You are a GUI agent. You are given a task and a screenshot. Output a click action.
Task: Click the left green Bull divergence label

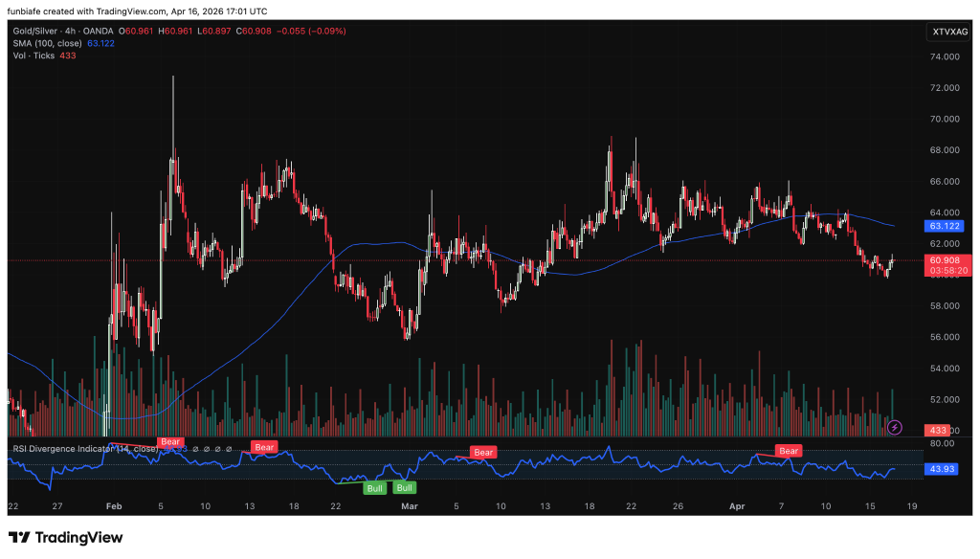tap(375, 488)
